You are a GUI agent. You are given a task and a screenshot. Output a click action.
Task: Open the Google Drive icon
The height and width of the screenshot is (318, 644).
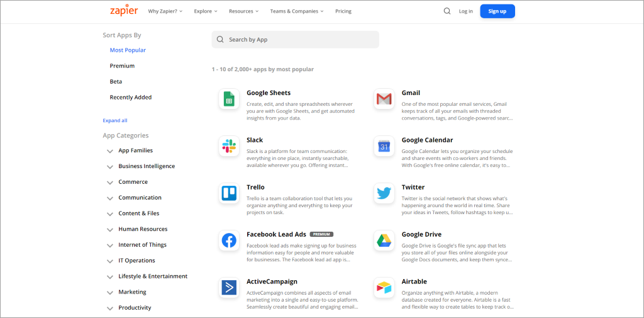point(384,241)
